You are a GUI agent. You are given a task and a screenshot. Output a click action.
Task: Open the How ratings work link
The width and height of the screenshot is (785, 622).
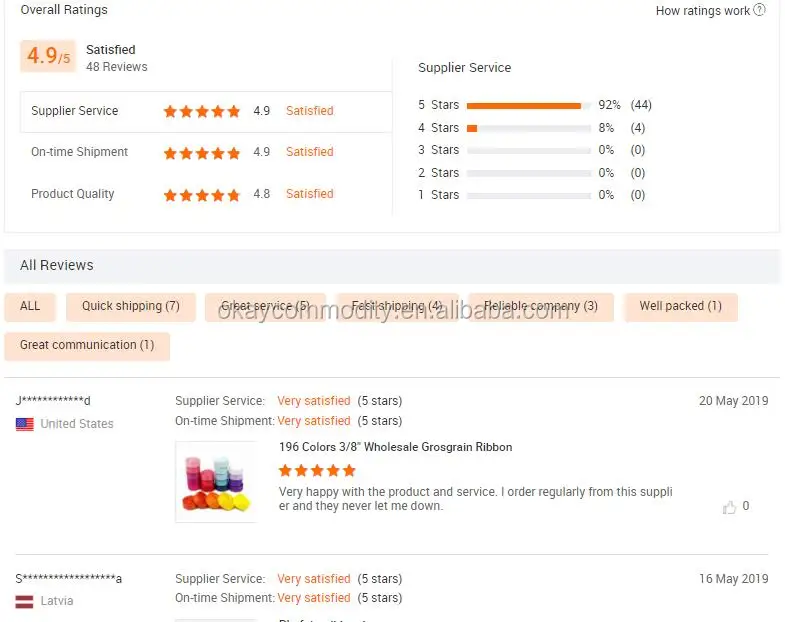[702, 11]
